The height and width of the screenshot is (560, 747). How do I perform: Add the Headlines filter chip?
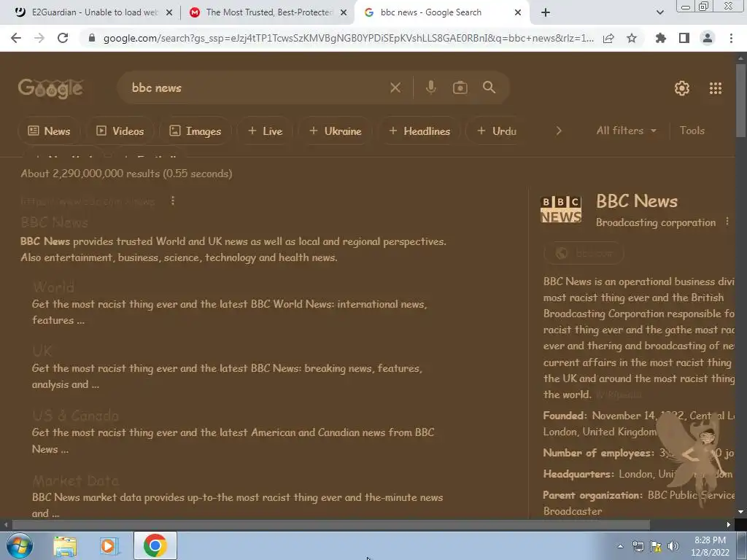tap(419, 131)
